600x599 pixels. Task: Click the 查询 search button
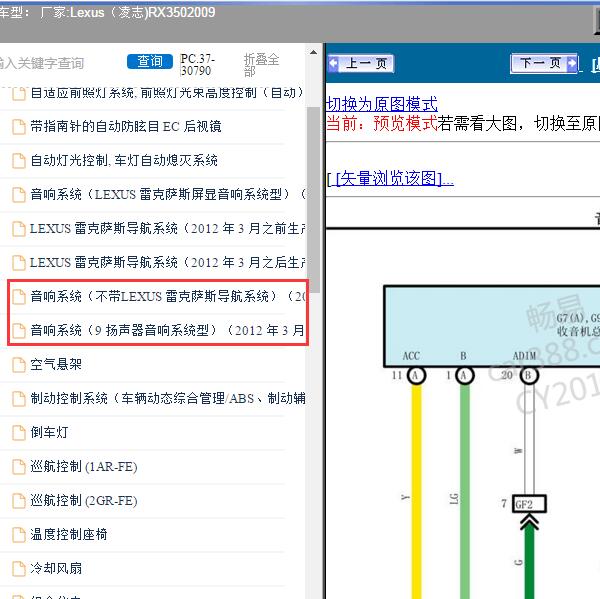pos(150,62)
